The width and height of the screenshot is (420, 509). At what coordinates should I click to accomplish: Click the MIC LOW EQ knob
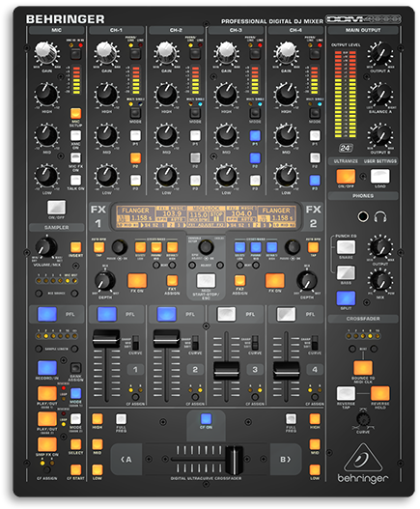pos(46,176)
